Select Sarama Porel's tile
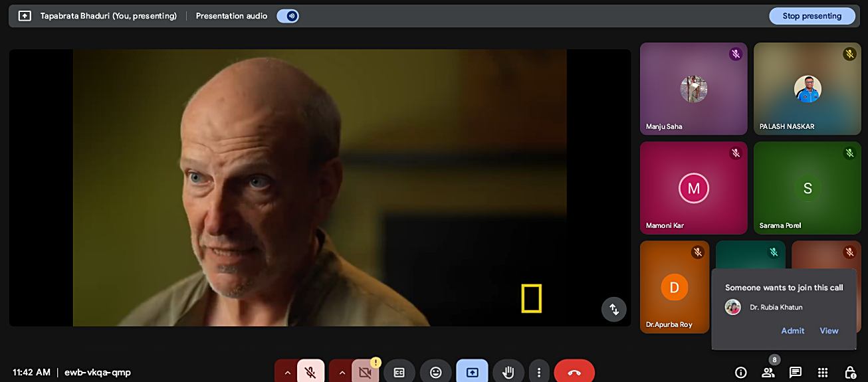This screenshot has height=382, width=868. coord(808,188)
